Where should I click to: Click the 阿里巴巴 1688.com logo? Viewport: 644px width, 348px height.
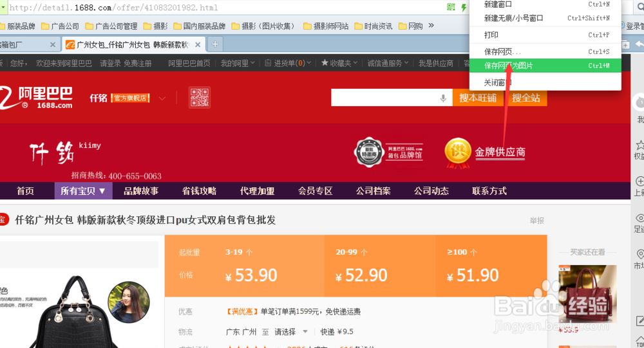click(x=36, y=98)
